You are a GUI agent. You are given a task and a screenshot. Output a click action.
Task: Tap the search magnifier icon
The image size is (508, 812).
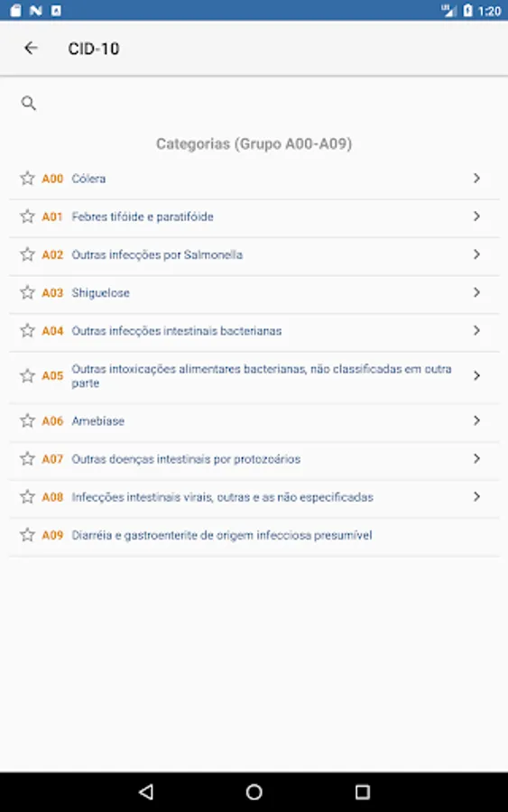click(x=29, y=103)
